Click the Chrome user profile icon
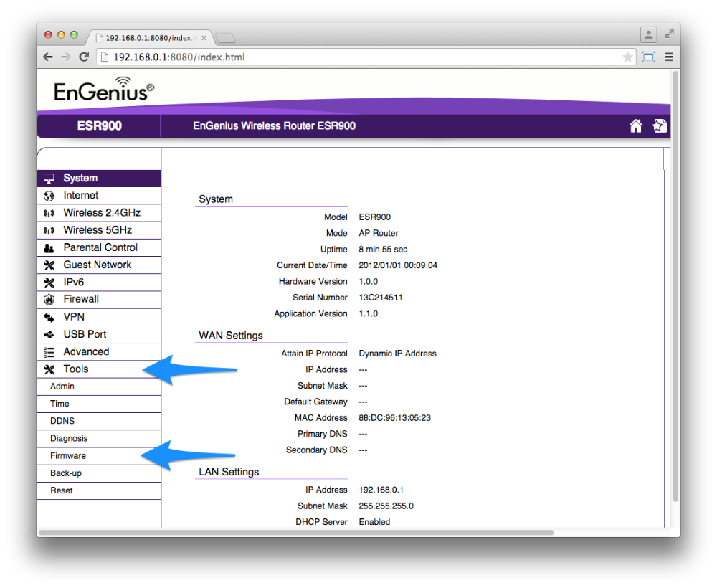 coord(648,34)
